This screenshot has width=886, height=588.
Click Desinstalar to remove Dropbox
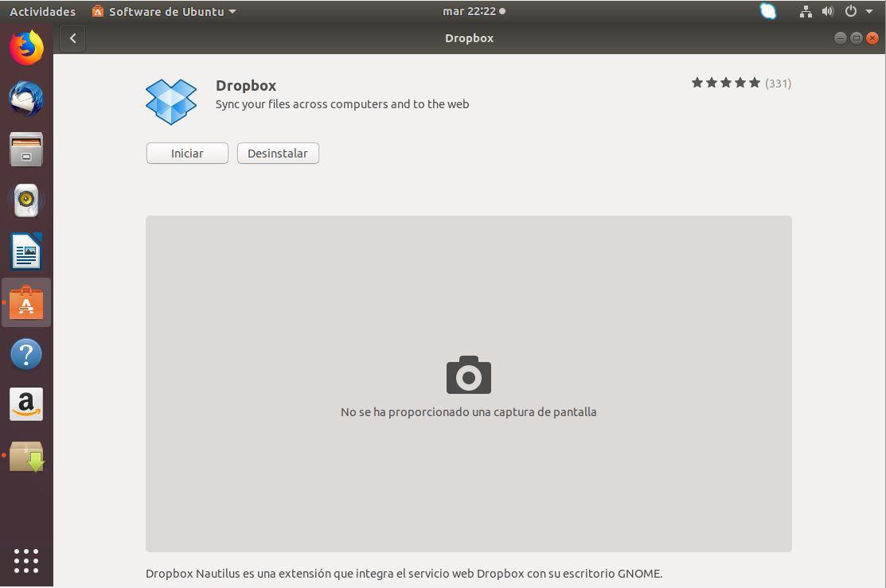pyautogui.click(x=277, y=154)
